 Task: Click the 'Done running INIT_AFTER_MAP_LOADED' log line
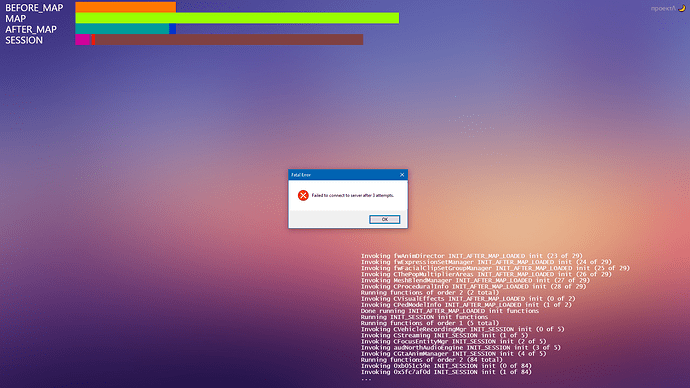(x=450, y=311)
